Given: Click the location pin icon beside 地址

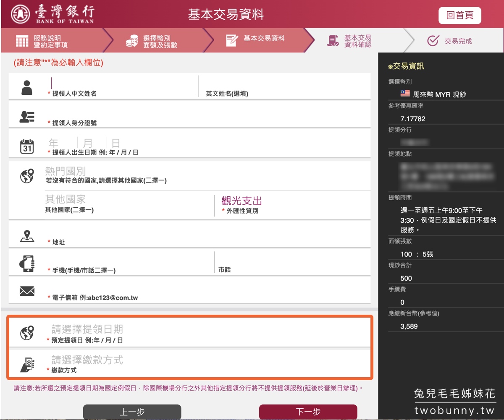Looking at the screenshot, I should (27, 236).
